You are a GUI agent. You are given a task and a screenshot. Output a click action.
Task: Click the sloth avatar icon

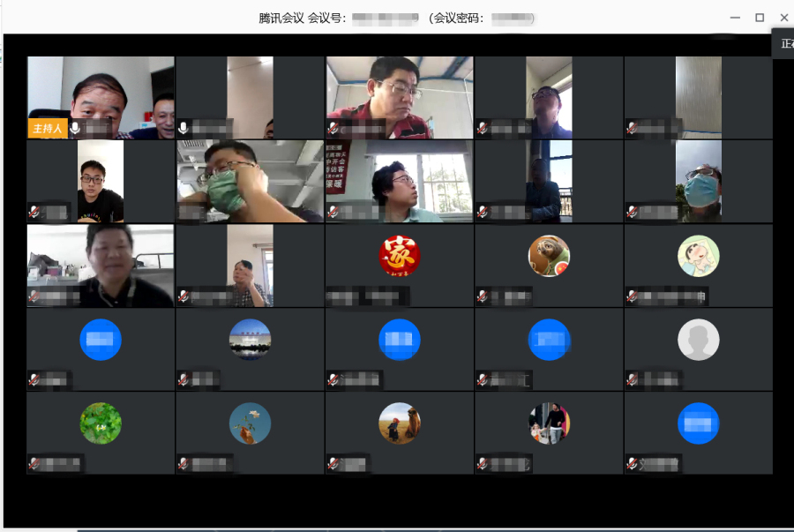coord(549,256)
